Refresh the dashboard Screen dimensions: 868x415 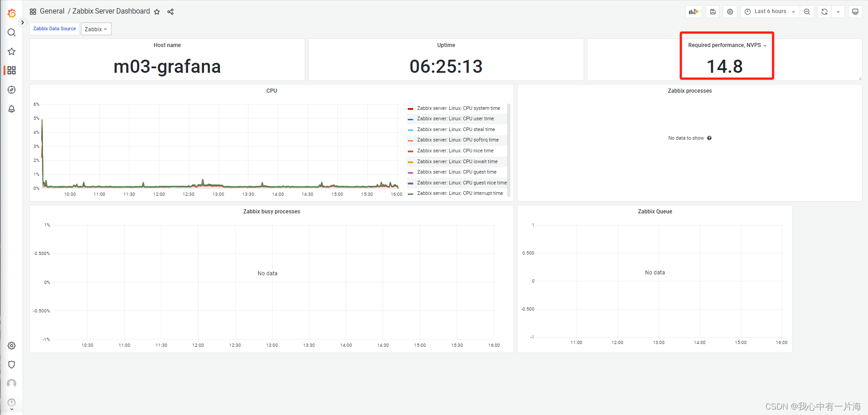click(x=825, y=12)
